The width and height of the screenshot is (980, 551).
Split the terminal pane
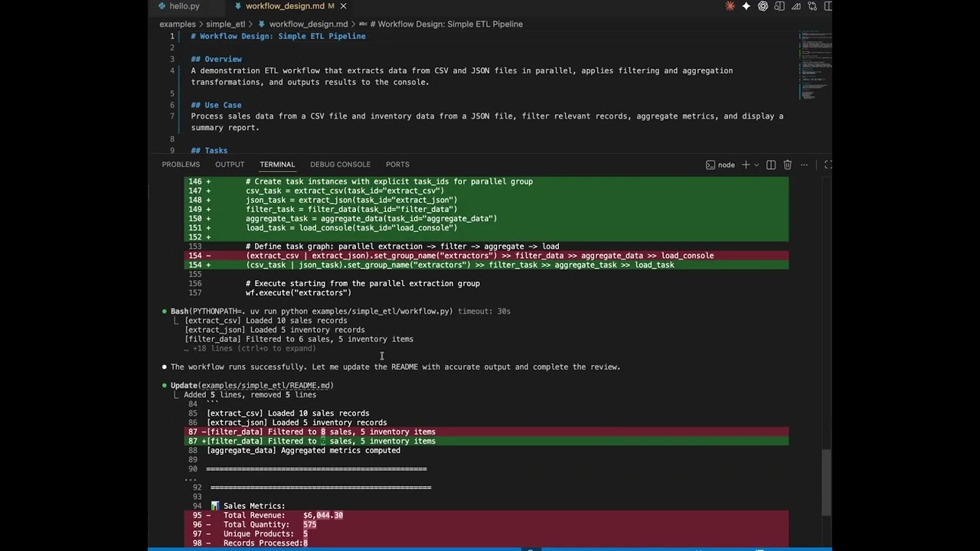coord(771,165)
